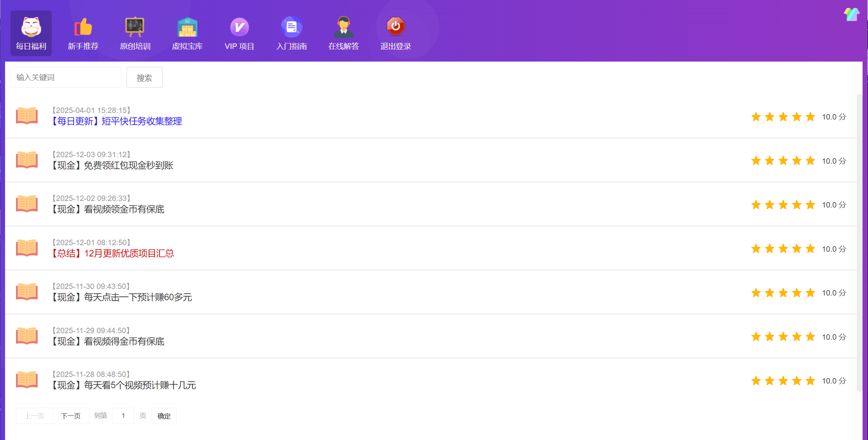Open the 虚拟宝库 warehouse icon
Image resolution: width=868 pixels, height=440 pixels.
tap(187, 27)
